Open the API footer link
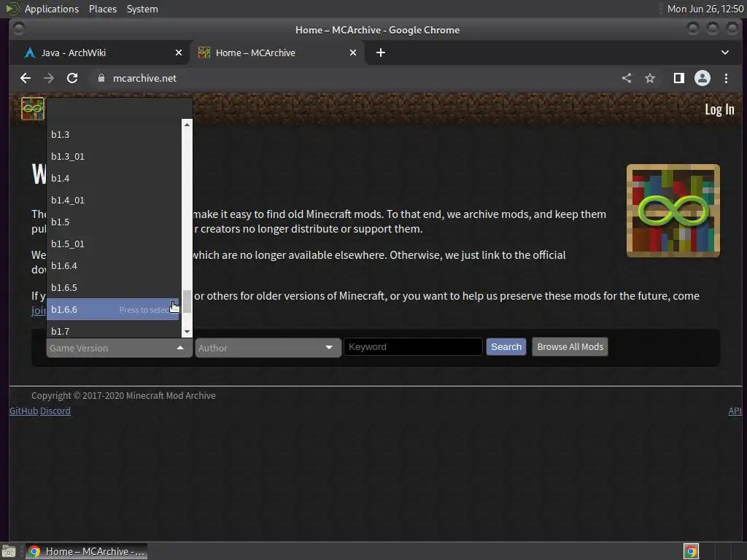 pyautogui.click(x=735, y=411)
